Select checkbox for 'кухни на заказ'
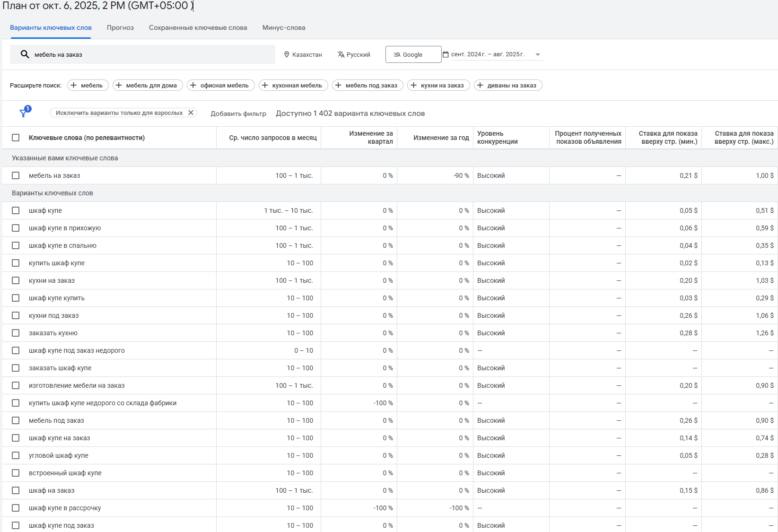 click(x=16, y=280)
